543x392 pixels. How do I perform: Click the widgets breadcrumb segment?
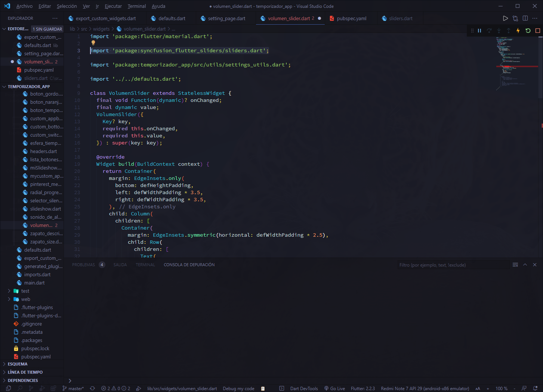coord(101,29)
